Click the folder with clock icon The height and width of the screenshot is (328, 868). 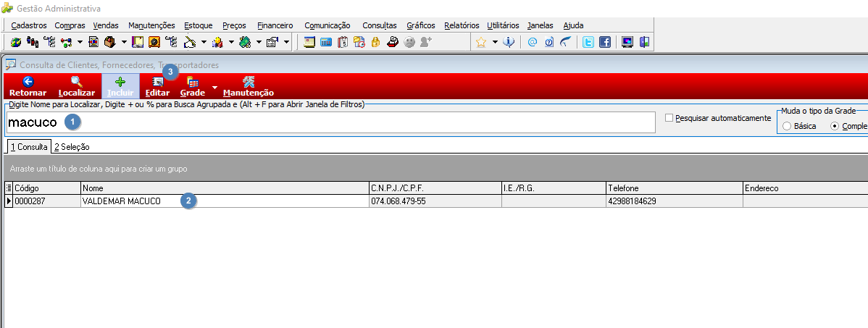(359, 42)
